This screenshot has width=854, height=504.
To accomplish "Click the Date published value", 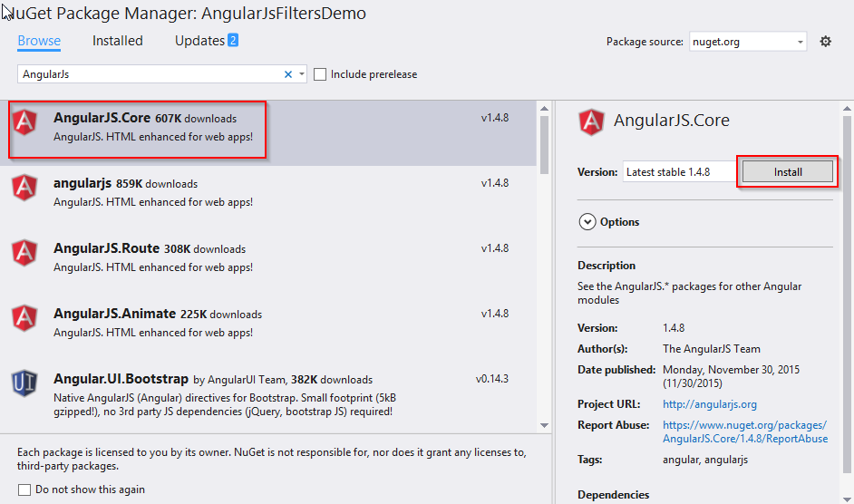I will tap(731, 376).
